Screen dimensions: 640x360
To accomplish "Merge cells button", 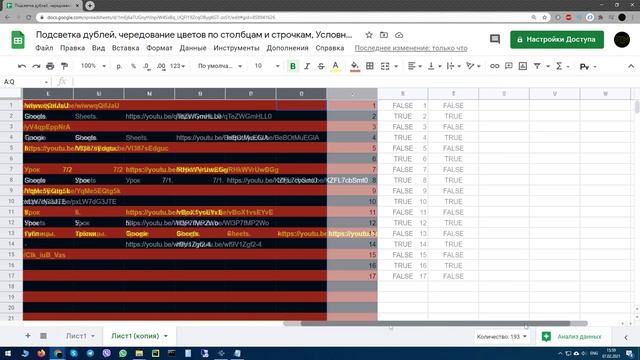I will coord(385,66).
